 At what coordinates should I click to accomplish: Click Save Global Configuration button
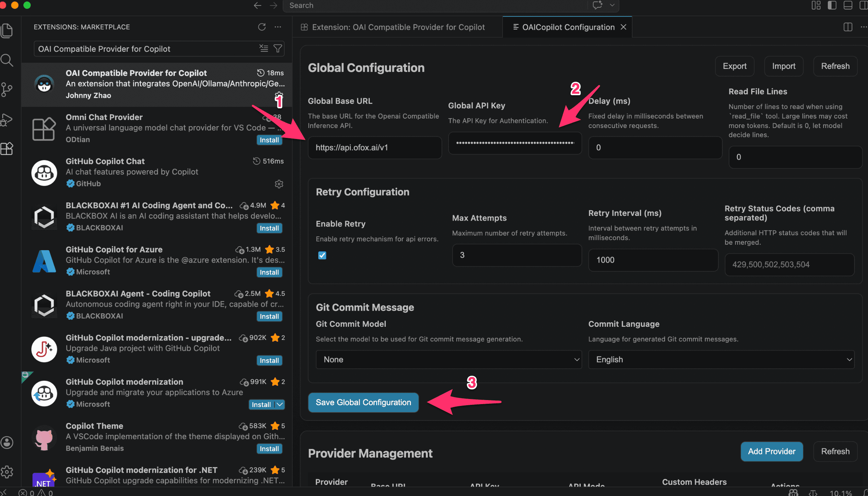pyautogui.click(x=363, y=402)
